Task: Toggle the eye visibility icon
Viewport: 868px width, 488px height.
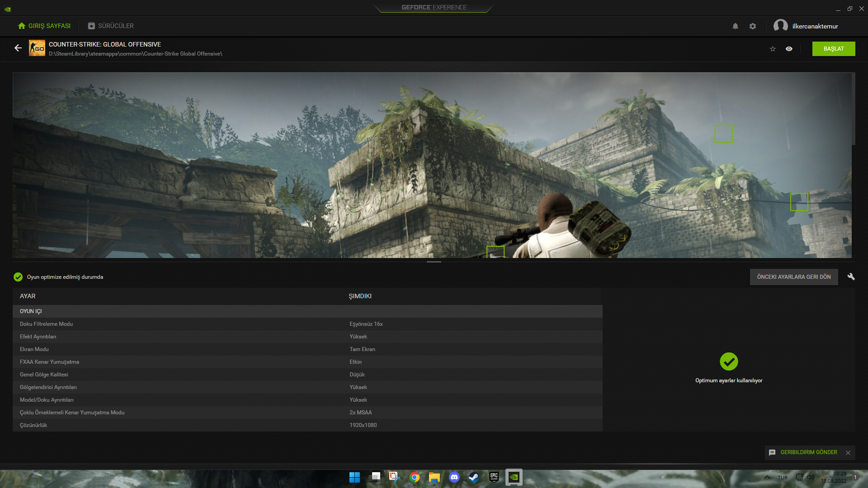Action: point(789,49)
